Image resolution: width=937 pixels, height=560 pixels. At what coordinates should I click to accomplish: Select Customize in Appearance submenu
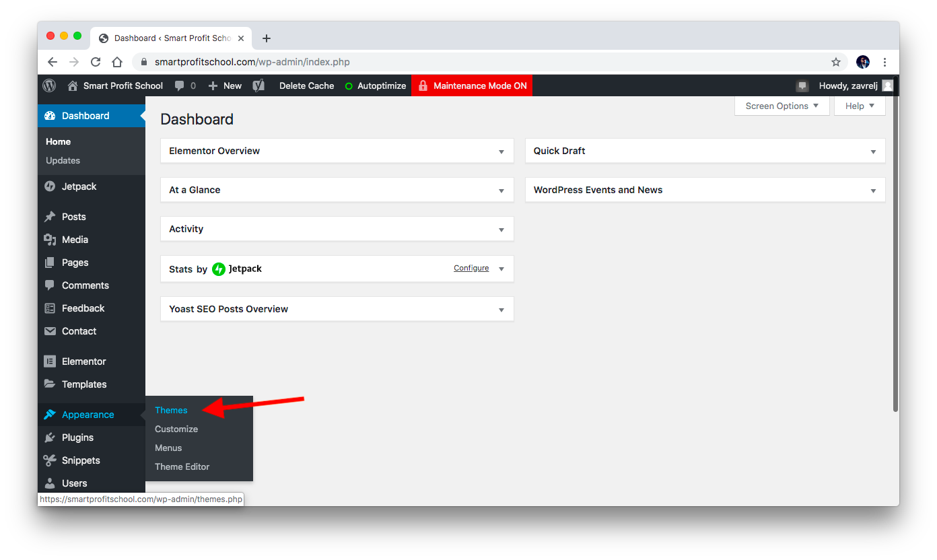176,429
